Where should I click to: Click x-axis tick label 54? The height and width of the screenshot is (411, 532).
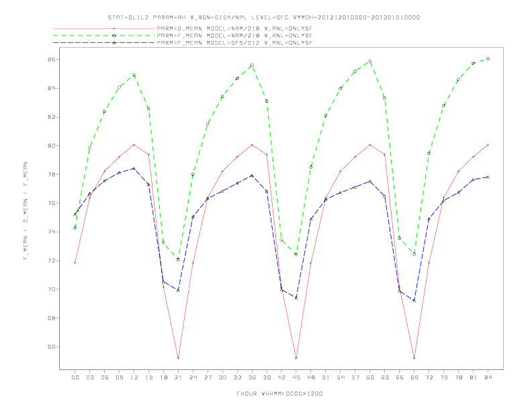pos(341,377)
